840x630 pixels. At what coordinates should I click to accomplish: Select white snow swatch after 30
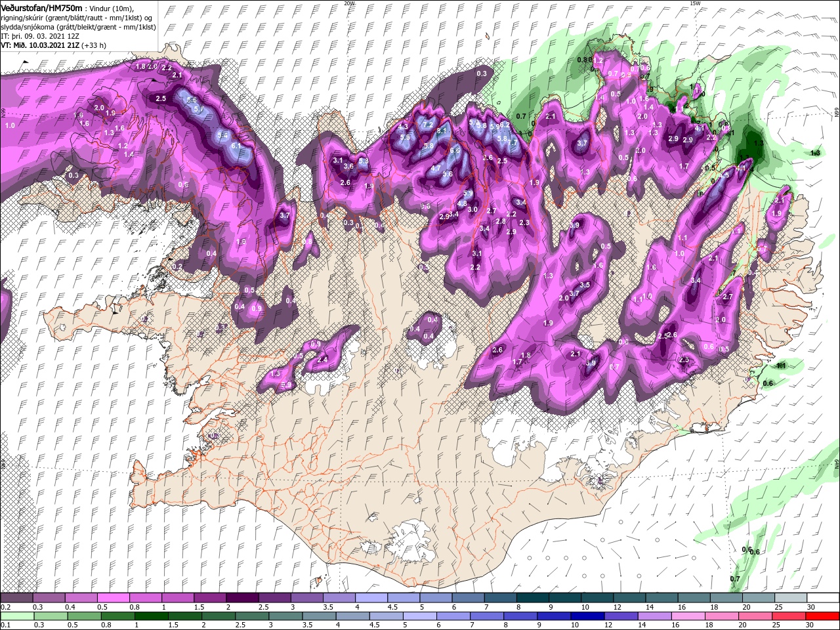pyautogui.click(x=822, y=598)
